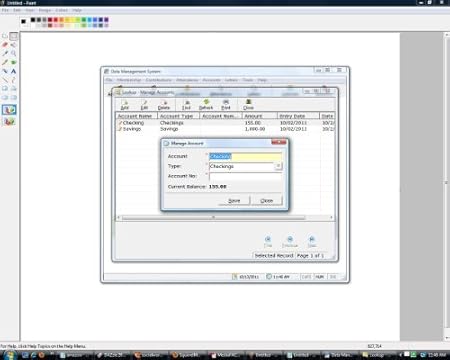
Task: Click the Account name field in Manage Account
Action: click(245, 156)
